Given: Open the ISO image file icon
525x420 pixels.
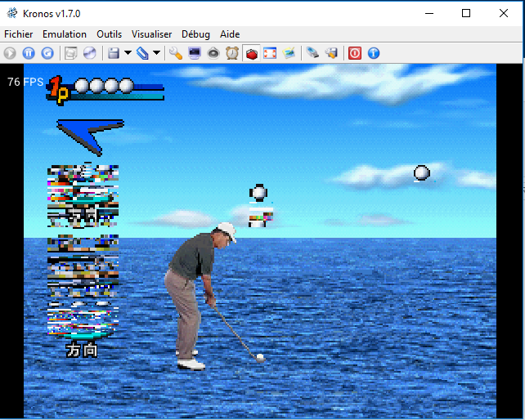Looking at the screenshot, I should tap(71, 53).
